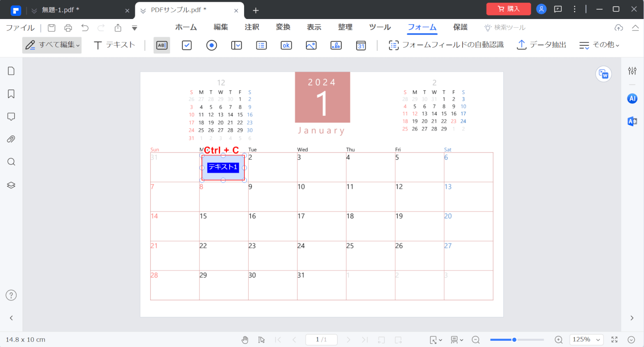Switch to the 無題-1.pdf document tab
This screenshot has width=644, height=347.
[x=61, y=10]
